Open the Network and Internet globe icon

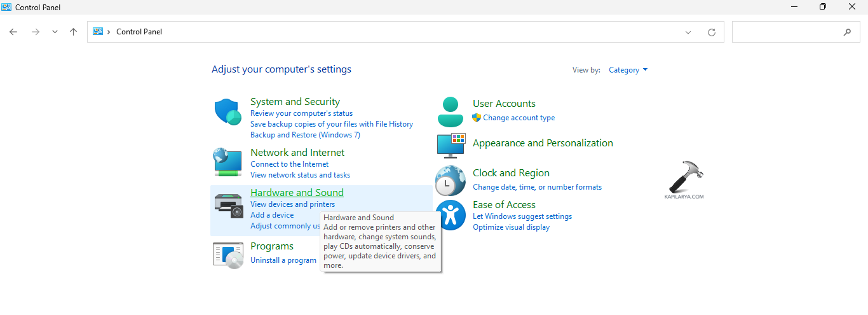[x=227, y=162]
